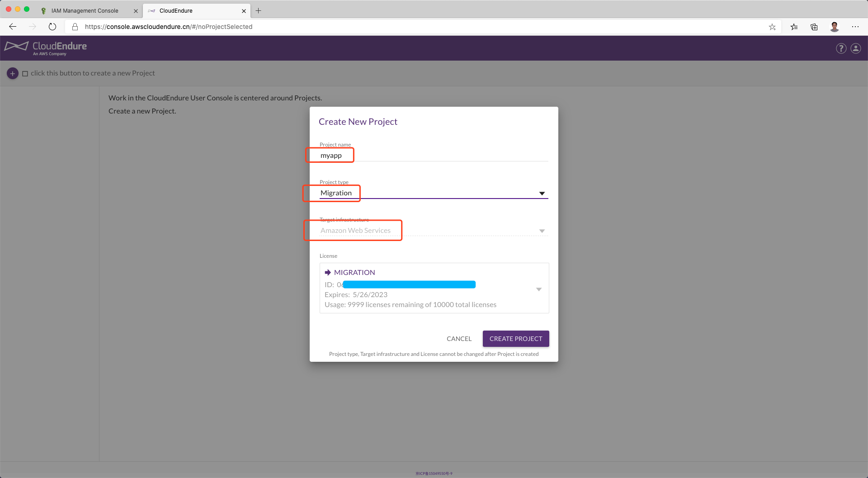The image size is (868, 478).
Task: Click CANCEL to dismiss the dialog
Action: point(459,339)
